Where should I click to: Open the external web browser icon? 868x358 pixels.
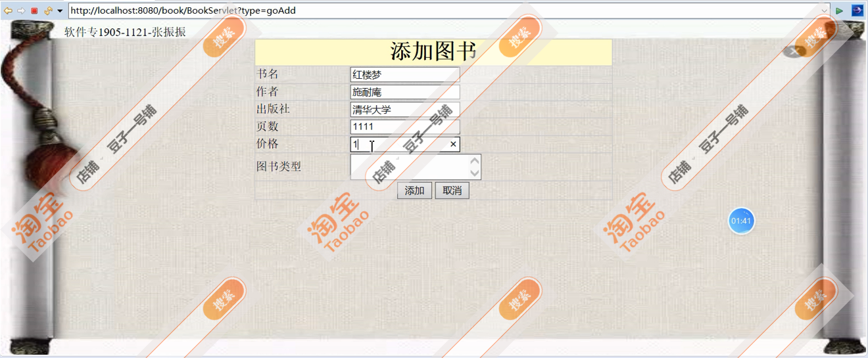coord(857,11)
